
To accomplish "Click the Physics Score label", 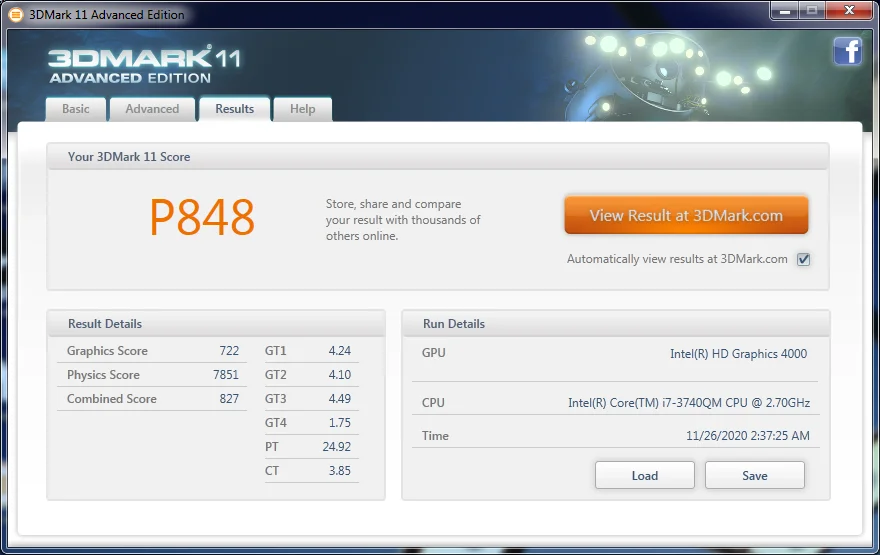I will [x=103, y=375].
